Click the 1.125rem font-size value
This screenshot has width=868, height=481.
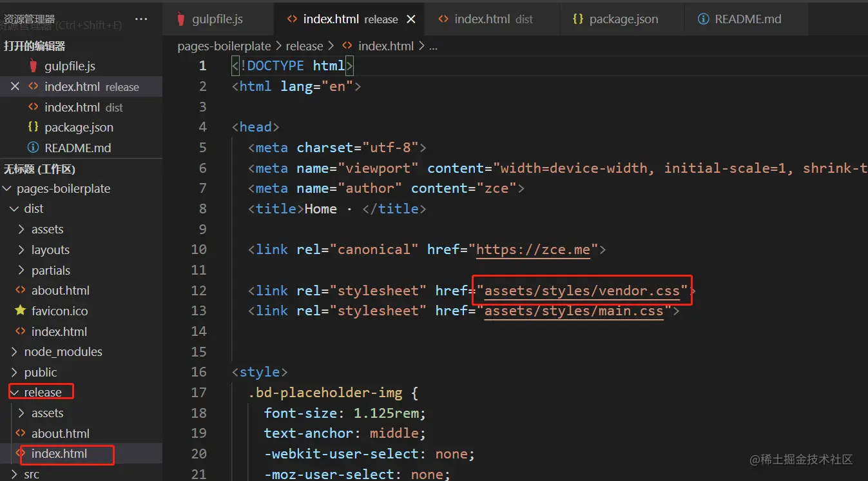tap(386, 413)
